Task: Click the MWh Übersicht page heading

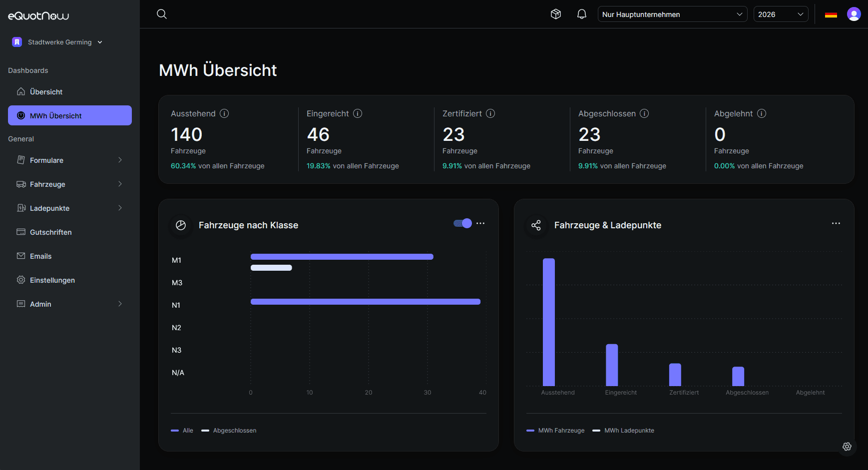Action: [x=218, y=70]
